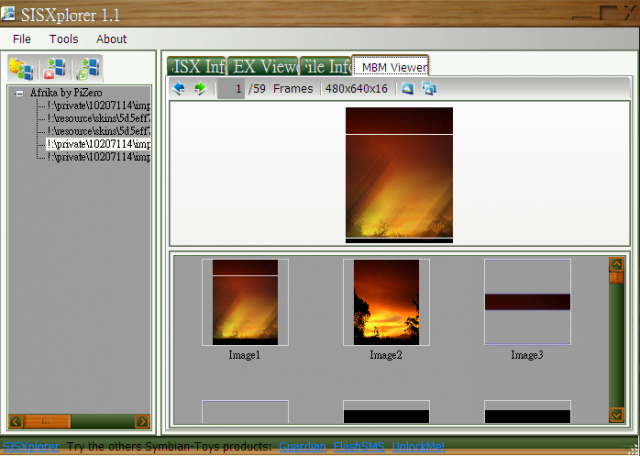Screen dimensions: 640x456
Task: Collapse the Afrika by PiZero tree node
Action: click(19, 93)
